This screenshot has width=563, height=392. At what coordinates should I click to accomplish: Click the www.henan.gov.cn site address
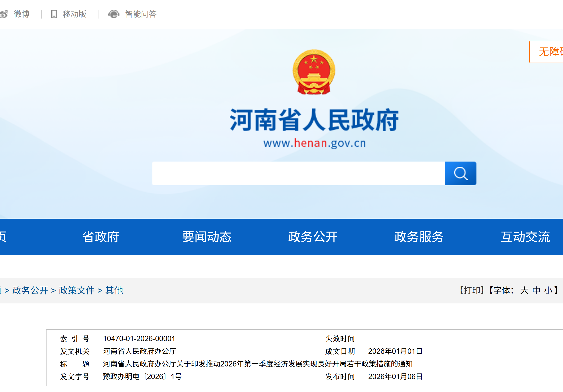coord(314,144)
